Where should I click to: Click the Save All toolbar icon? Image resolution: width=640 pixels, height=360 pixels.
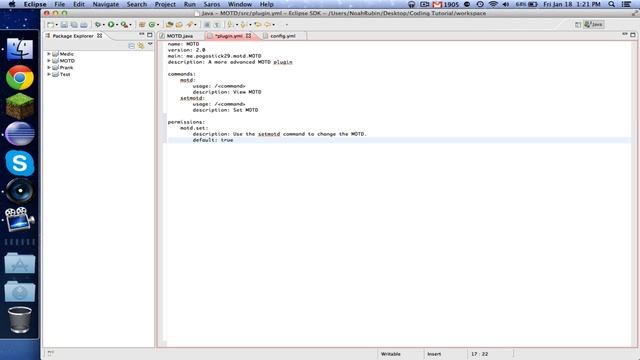(x=74, y=25)
